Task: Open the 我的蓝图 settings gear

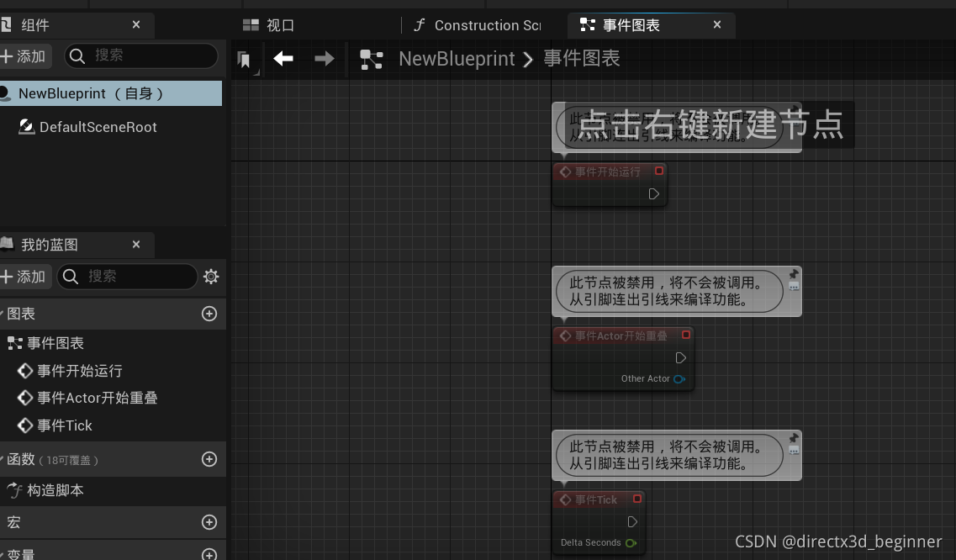Action: (211, 277)
